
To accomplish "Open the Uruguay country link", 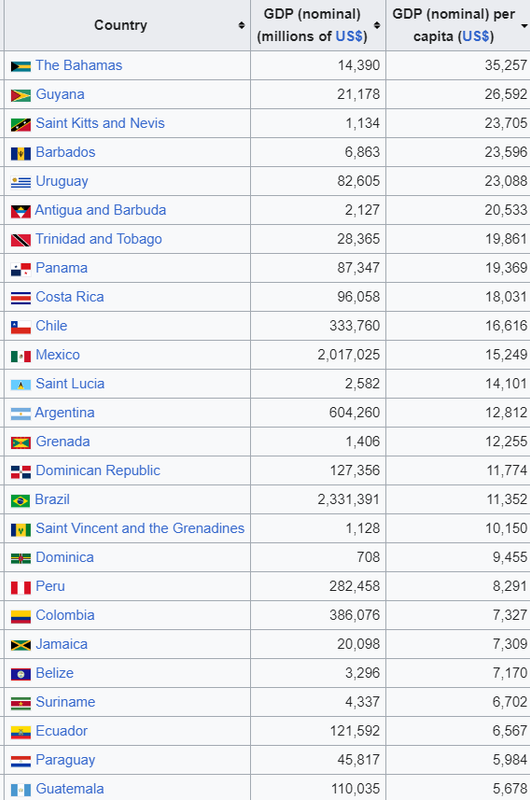I will tap(62, 181).
